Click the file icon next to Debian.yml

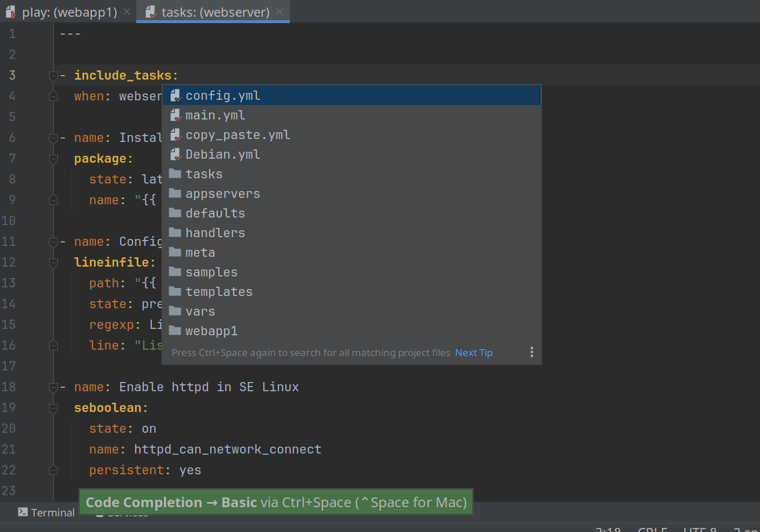point(176,155)
